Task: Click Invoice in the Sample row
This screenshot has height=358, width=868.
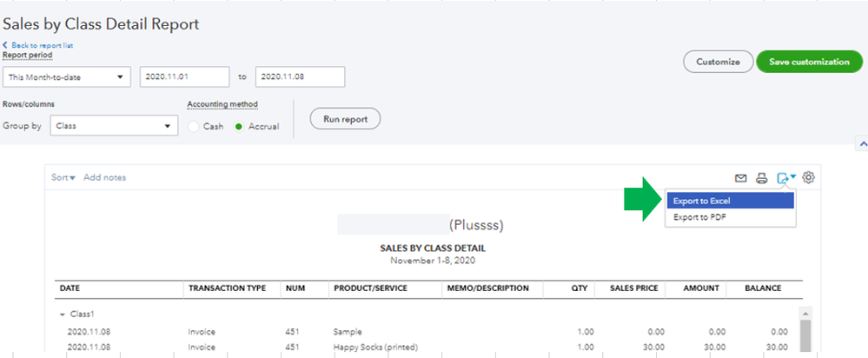Action: (202, 332)
